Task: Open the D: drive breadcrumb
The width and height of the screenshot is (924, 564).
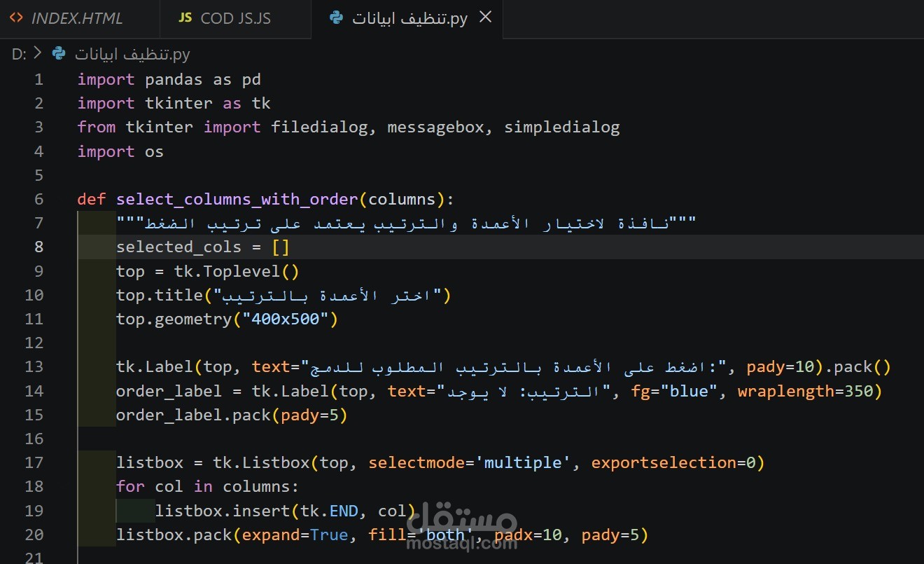Action: point(19,54)
